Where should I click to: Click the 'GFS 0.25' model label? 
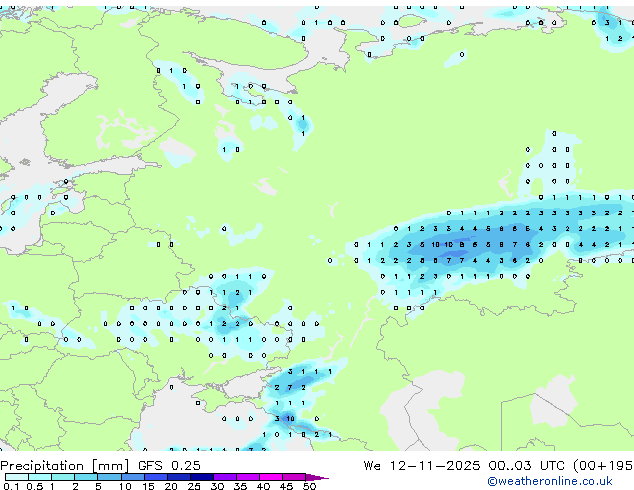[169, 466]
